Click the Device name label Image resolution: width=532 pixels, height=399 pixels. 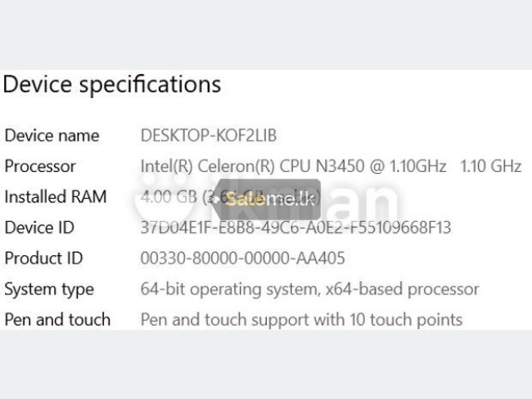[52, 135]
